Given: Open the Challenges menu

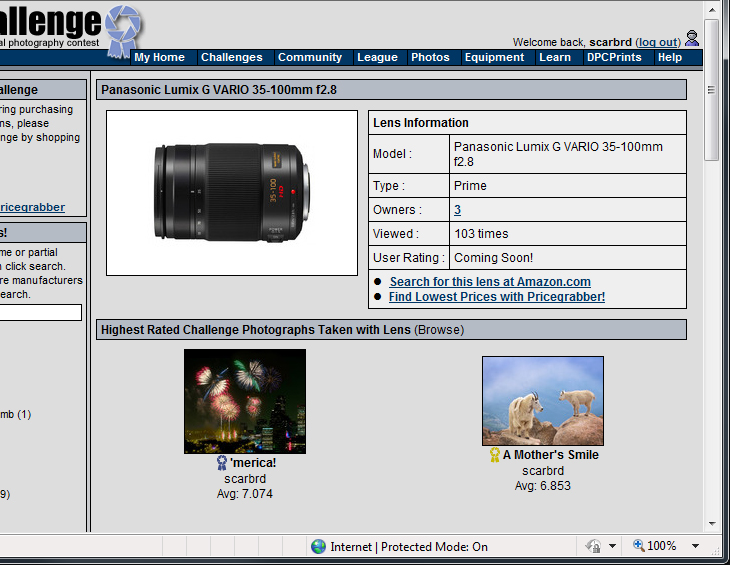Looking at the screenshot, I should 231,57.
